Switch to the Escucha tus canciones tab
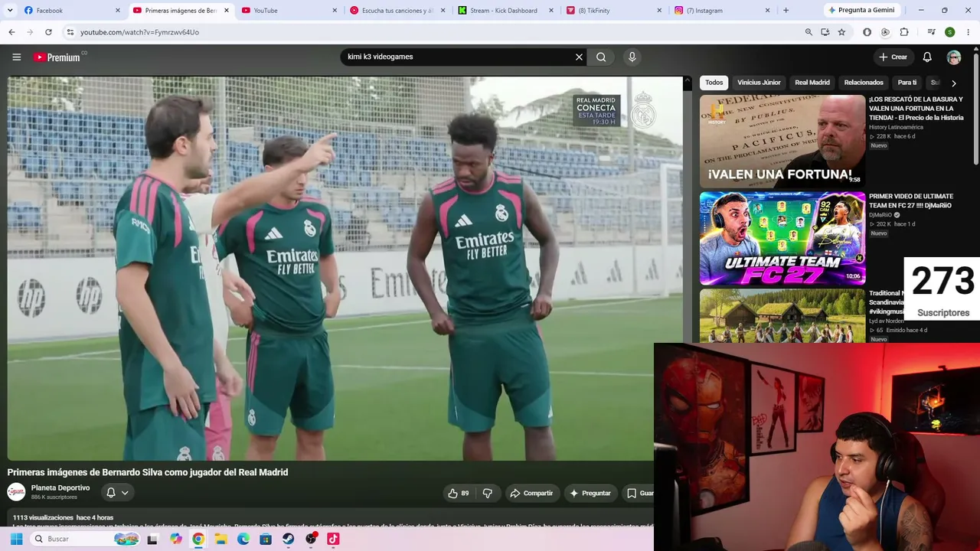The width and height of the screenshot is (980, 551). point(397,10)
